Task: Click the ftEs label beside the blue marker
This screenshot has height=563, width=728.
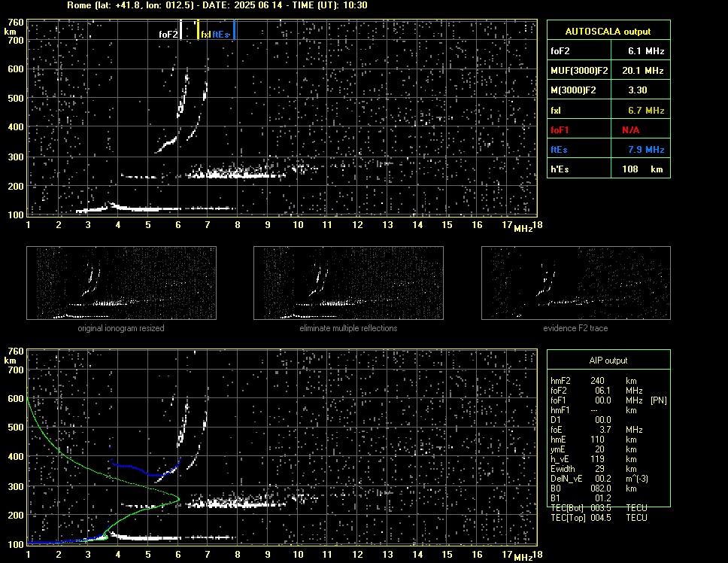Action: coord(221,35)
